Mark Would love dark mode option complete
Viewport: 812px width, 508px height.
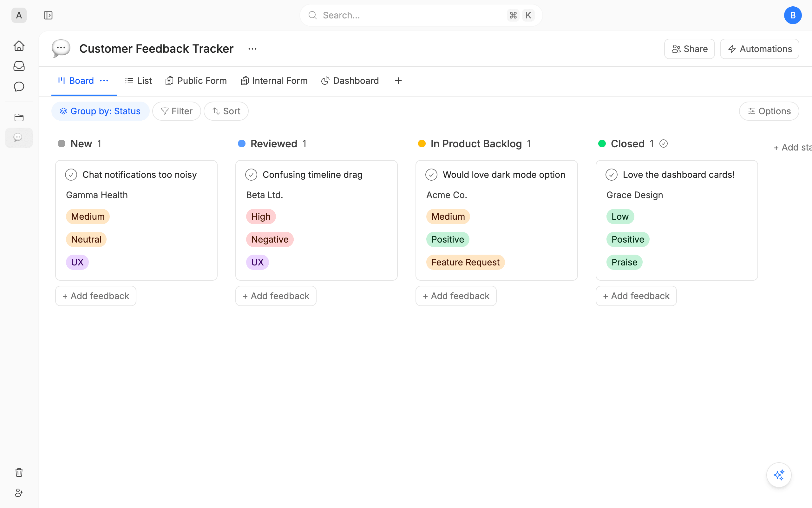click(x=431, y=175)
